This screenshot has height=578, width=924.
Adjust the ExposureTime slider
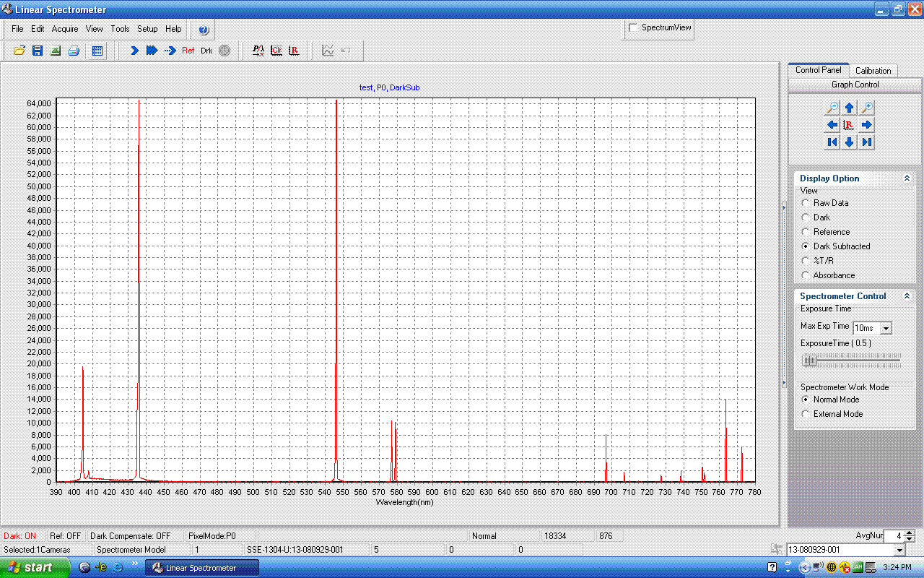click(x=810, y=360)
